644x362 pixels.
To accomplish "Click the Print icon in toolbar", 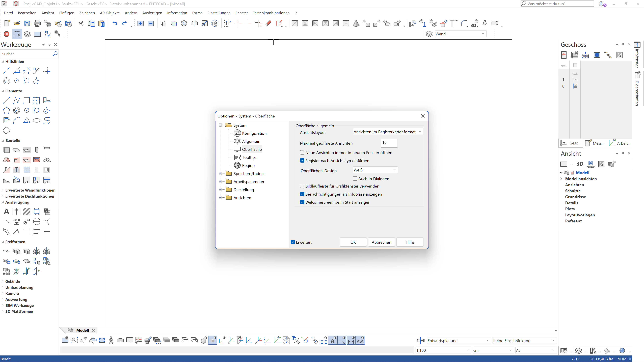I will 37,23.
